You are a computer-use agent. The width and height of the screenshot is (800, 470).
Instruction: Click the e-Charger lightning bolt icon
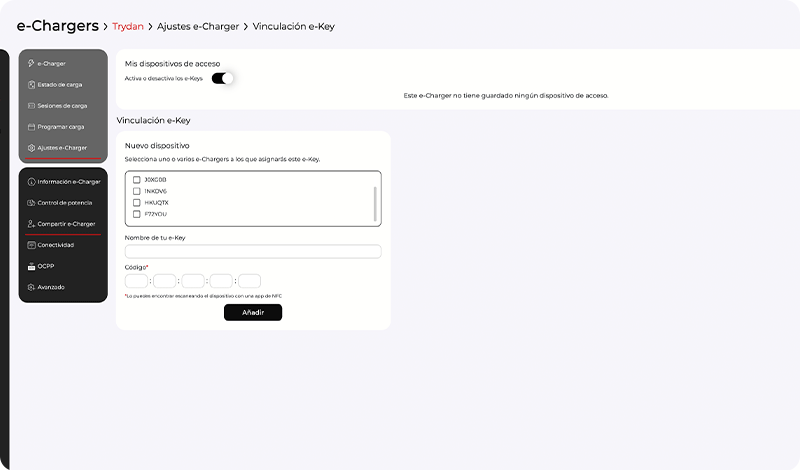click(32, 63)
